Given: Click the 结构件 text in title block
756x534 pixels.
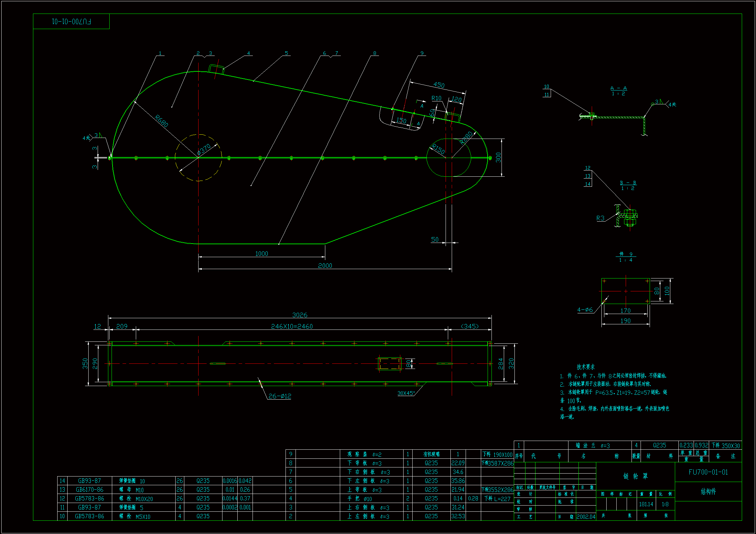Looking at the screenshot, I should pos(708,492).
